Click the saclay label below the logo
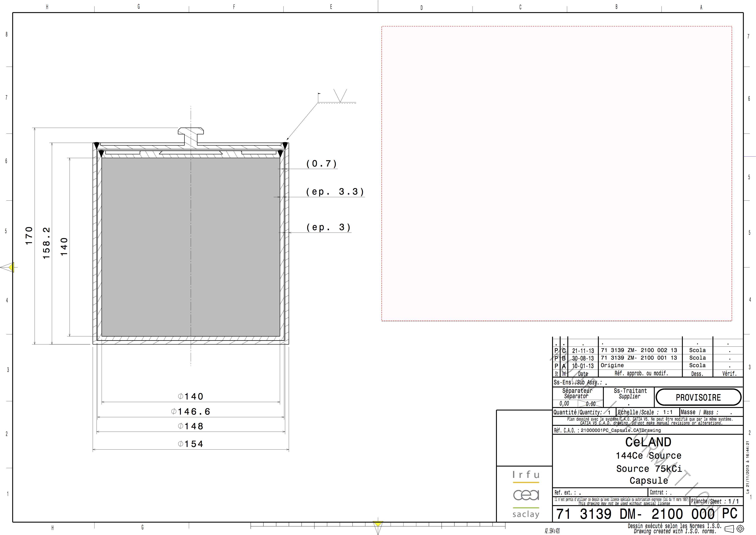The width and height of the screenshot is (756, 535). tap(526, 514)
